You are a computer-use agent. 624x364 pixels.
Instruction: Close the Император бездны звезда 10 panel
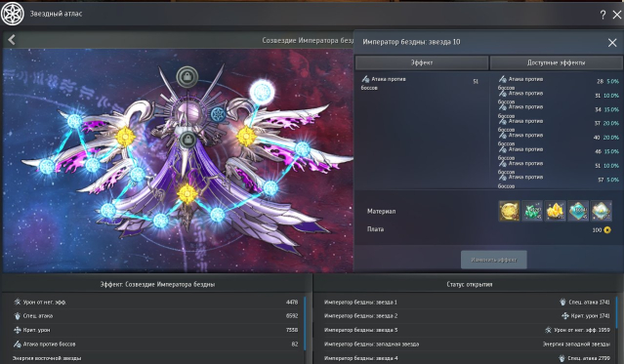pos(612,43)
